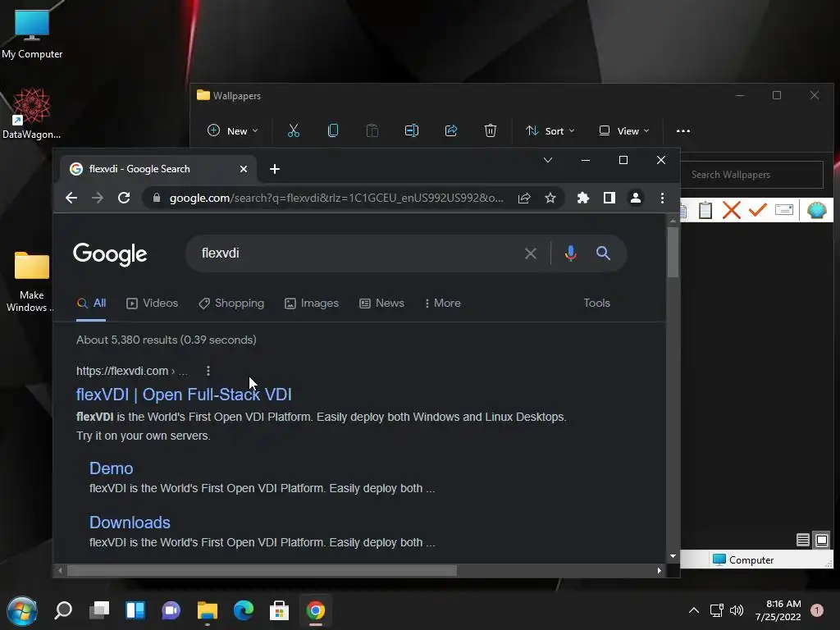Clear the flexvdi search query

pos(531,253)
